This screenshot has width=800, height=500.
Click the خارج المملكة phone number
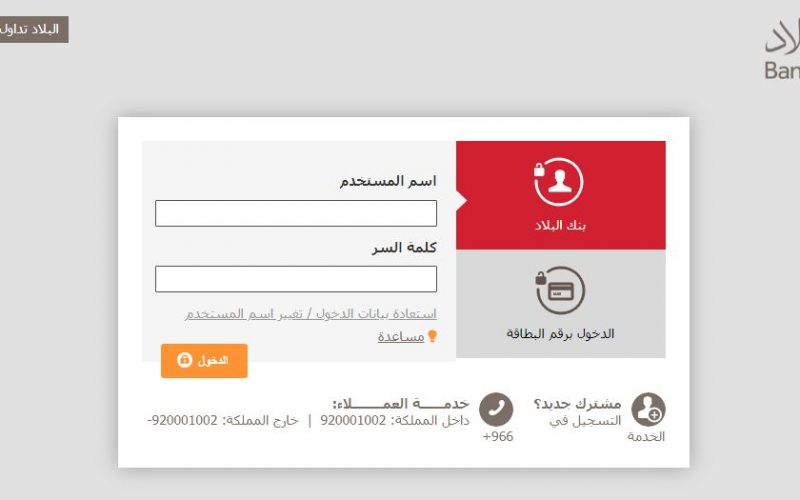point(222,420)
